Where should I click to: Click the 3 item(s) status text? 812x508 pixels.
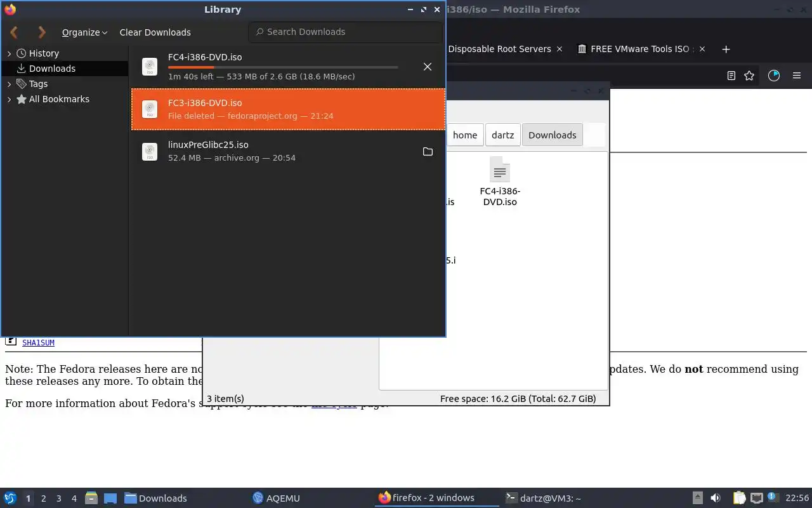225,399
